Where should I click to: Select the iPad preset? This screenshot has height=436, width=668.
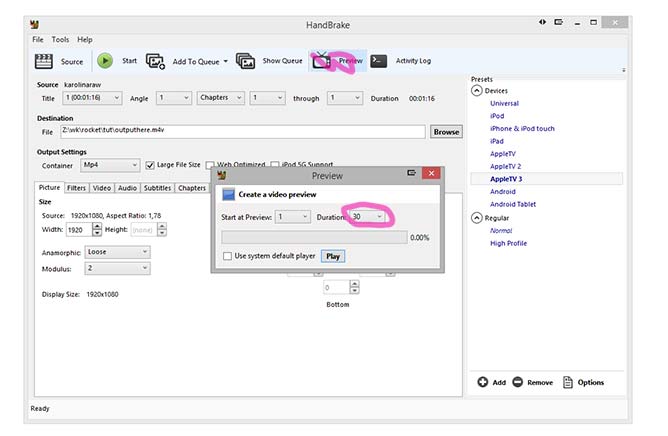pyautogui.click(x=497, y=141)
